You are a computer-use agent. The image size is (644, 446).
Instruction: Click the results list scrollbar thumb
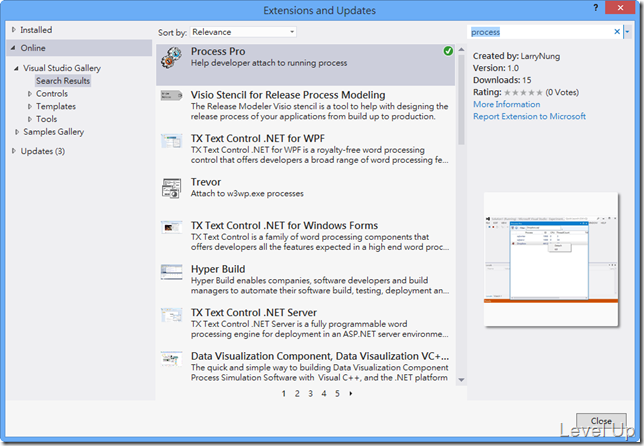(x=461, y=100)
